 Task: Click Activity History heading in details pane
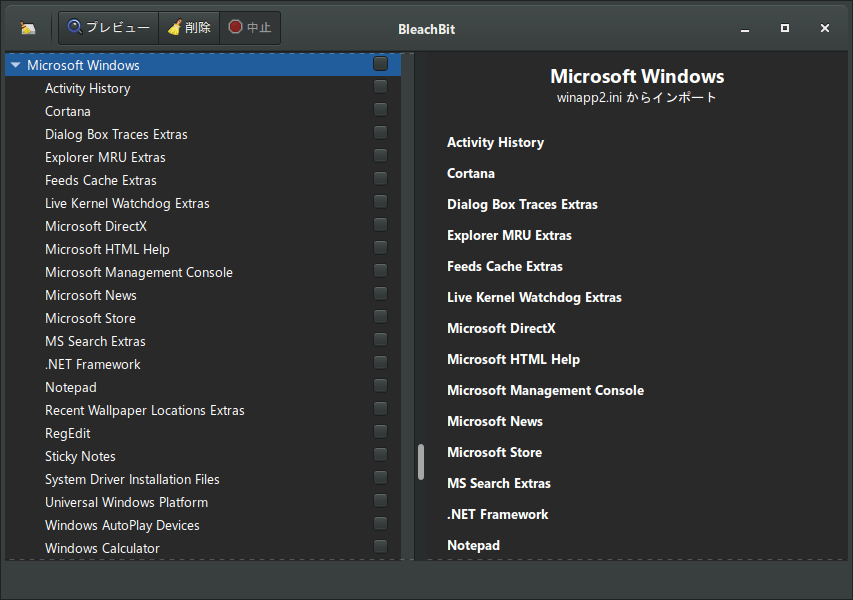pos(495,143)
